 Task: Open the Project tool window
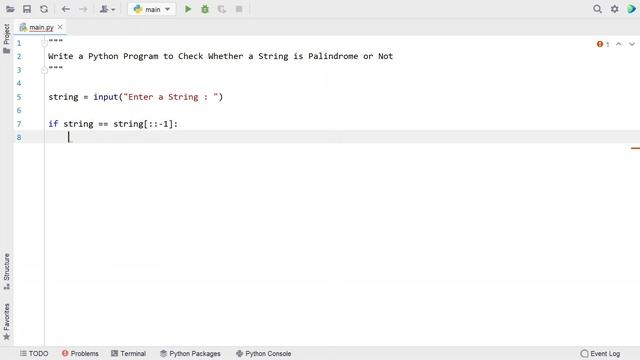(x=7, y=39)
